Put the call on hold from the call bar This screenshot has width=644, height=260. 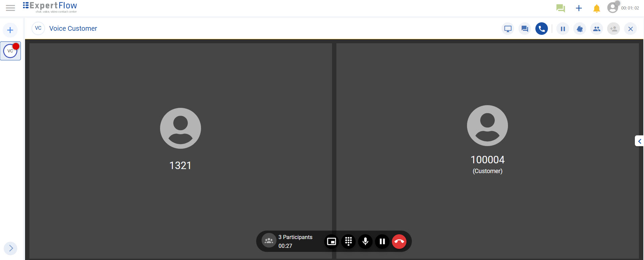(382, 241)
